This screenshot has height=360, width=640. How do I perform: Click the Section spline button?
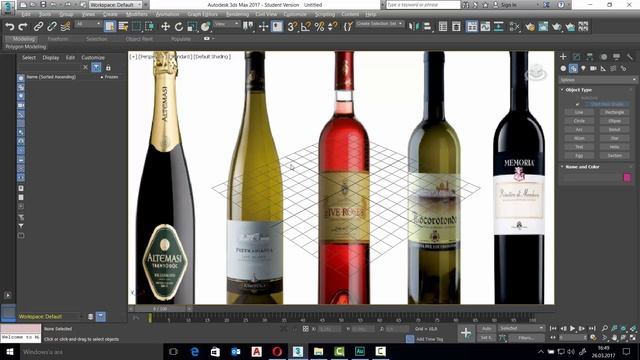(x=614, y=156)
